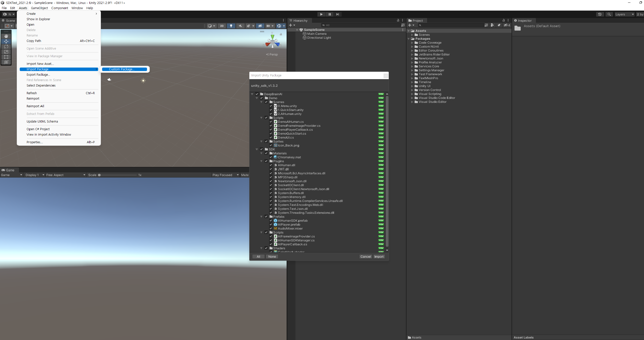Uncheck Chromakey.mat checkbox
The width and height of the screenshot is (644, 340).
point(271,157)
